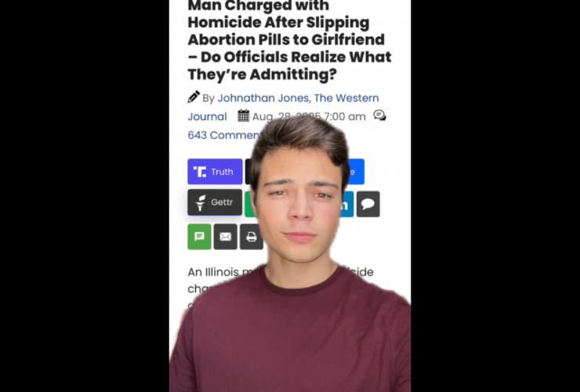
Task: Click the Gettr torch icon
Action: (200, 203)
